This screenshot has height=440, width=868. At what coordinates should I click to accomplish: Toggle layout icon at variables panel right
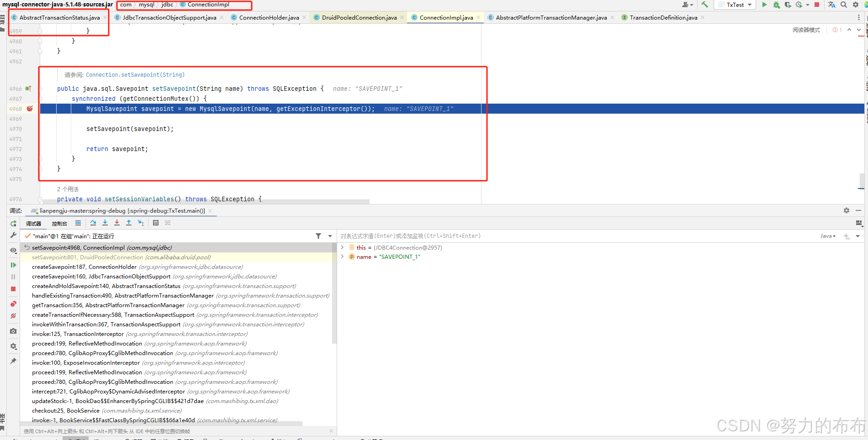[x=859, y=223]
